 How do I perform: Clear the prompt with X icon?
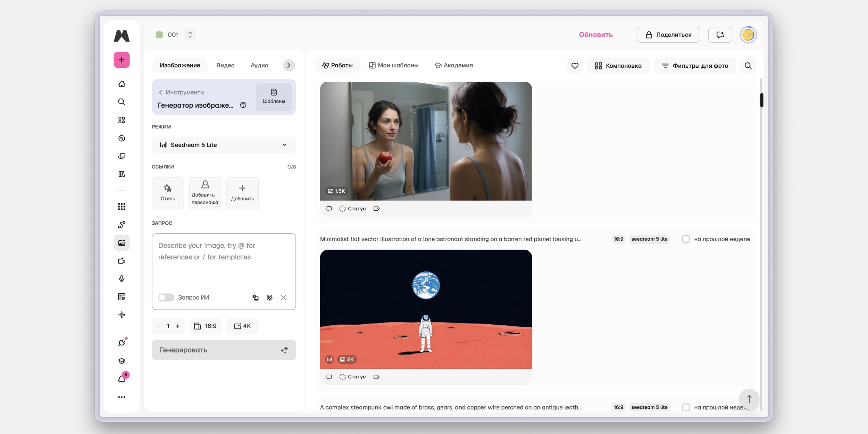[x=284, y=298]
